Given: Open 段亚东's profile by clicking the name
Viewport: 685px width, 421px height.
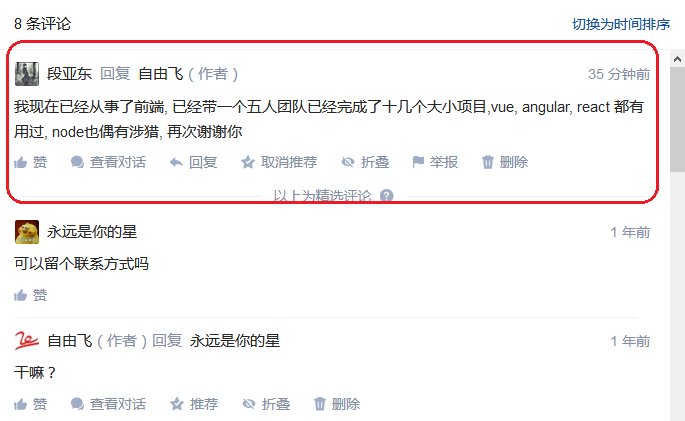Looking at the screenshot, I should click(x=69, y=74).
